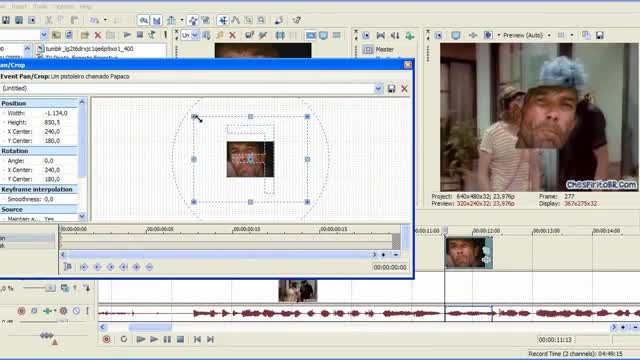This screenshot has width=640, height=360.
Task: Delete the keyframe in the Pan/Crop controls
Action: pos(149,267)
